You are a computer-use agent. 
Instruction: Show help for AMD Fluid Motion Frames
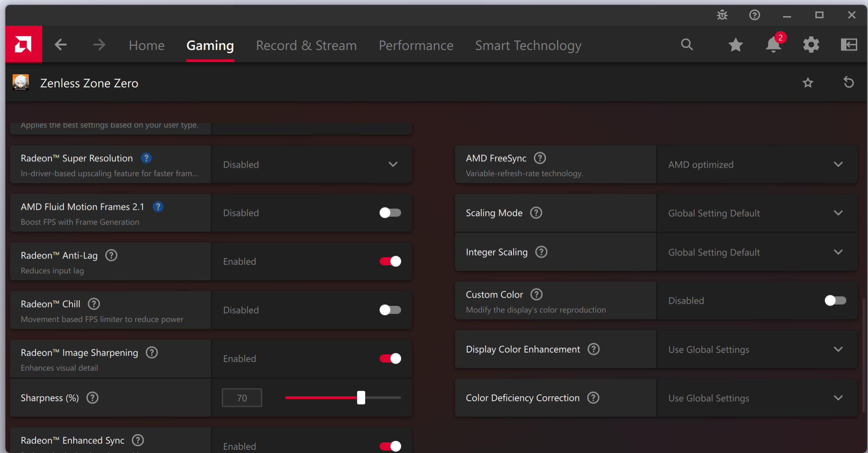(158, 206)
